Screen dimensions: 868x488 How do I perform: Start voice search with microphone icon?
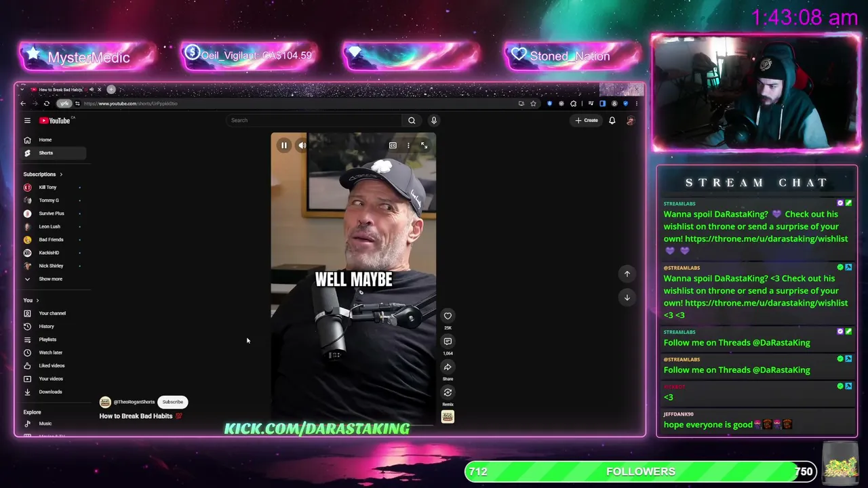click(434, 121)
